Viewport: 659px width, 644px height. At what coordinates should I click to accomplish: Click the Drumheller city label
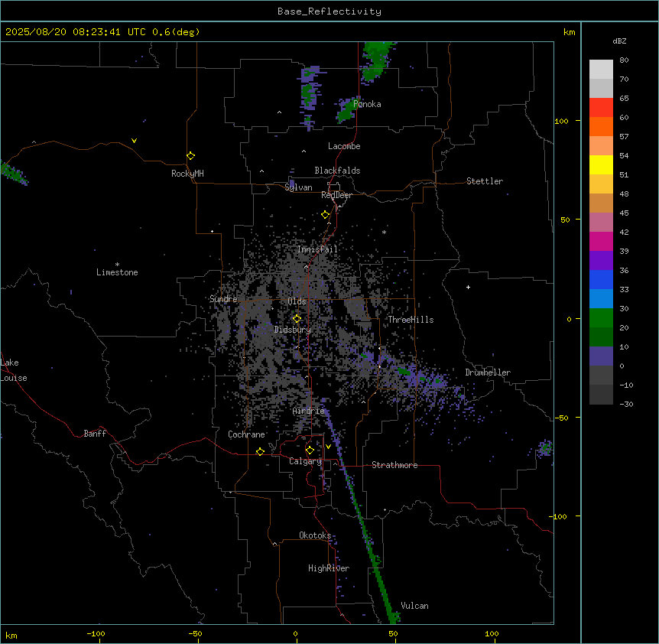tap(488, 372)
